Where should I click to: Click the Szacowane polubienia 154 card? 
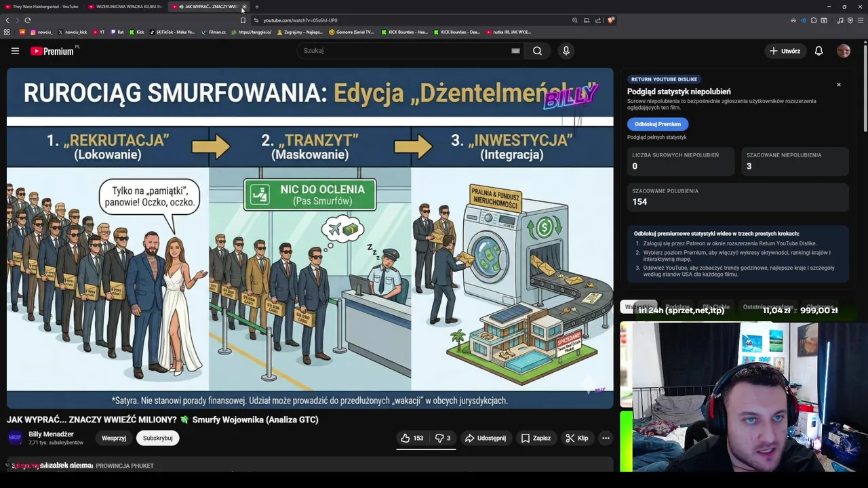[x=738, y=197]
